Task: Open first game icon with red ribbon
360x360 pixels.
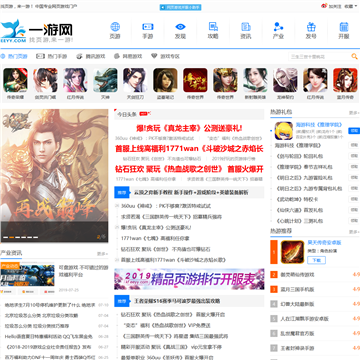Action: click(15, 80)
